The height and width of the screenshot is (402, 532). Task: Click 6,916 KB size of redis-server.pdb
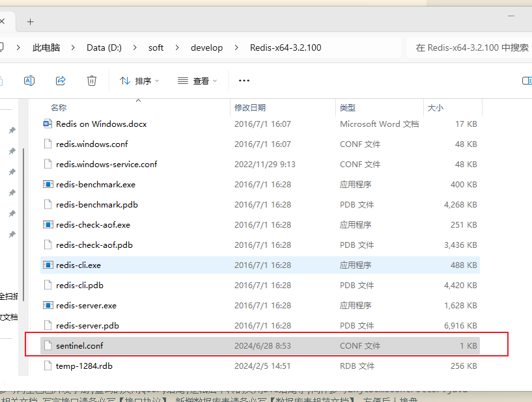click(x=460, y=326)
